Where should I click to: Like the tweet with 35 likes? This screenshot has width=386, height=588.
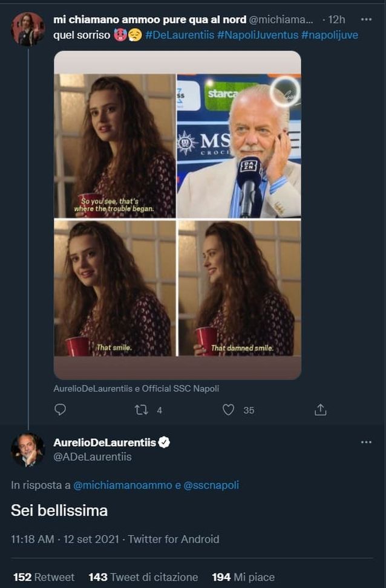point(228,410)
